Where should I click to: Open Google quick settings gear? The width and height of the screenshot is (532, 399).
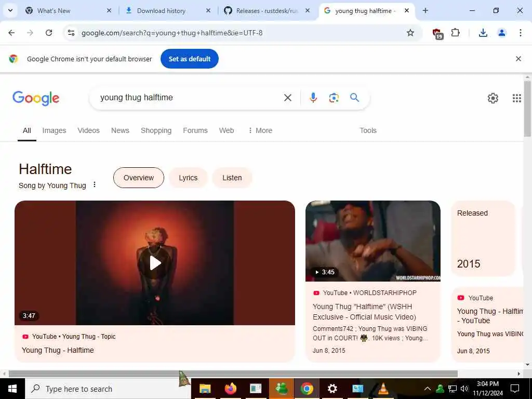point(493,98)
